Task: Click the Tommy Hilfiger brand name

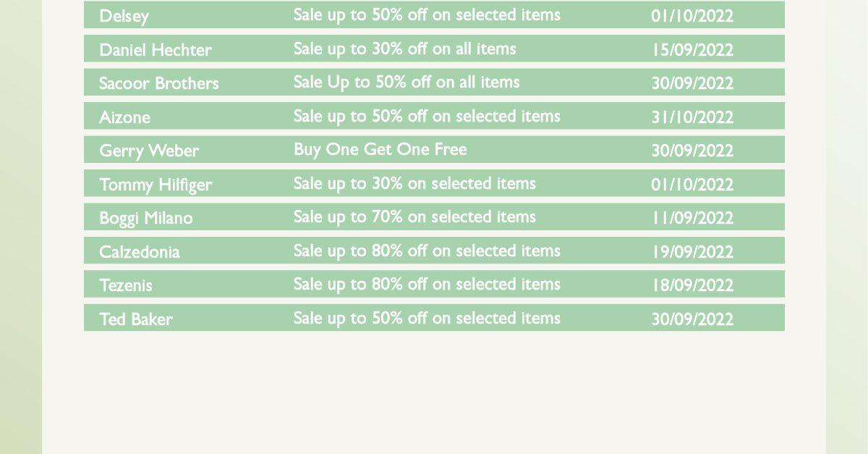Action: tap(156, 184)
